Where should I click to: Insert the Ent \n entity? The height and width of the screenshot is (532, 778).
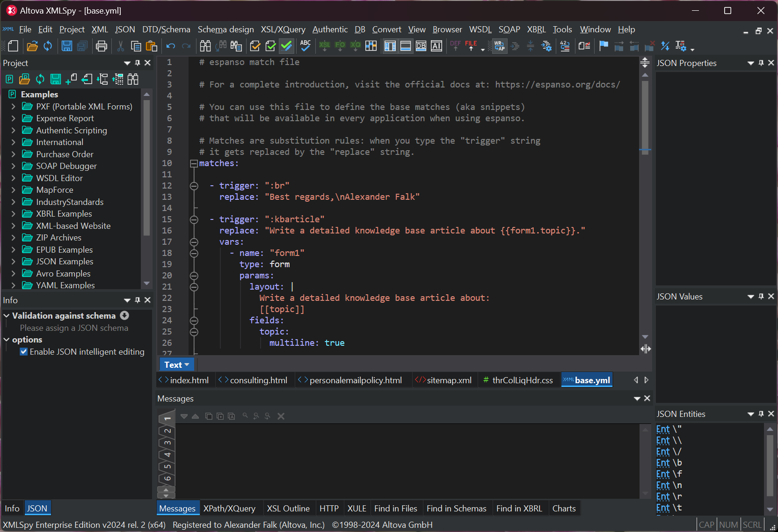pos(669,485)
